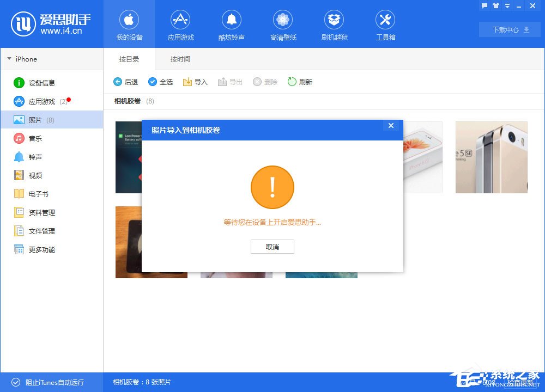The width and height of the screenshot is (545, 392).
Task: Open the 下载中心 download panel
Action: point(508,30)
